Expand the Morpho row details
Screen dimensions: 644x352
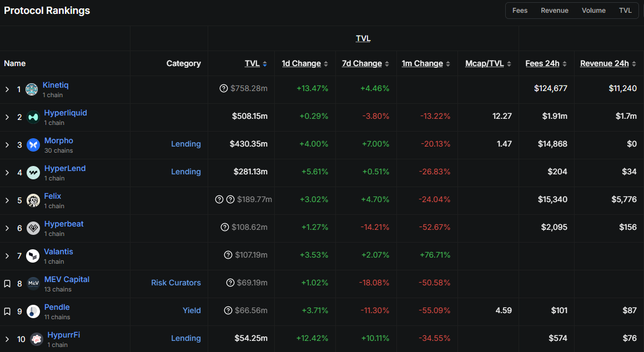(x=7, y=144)
